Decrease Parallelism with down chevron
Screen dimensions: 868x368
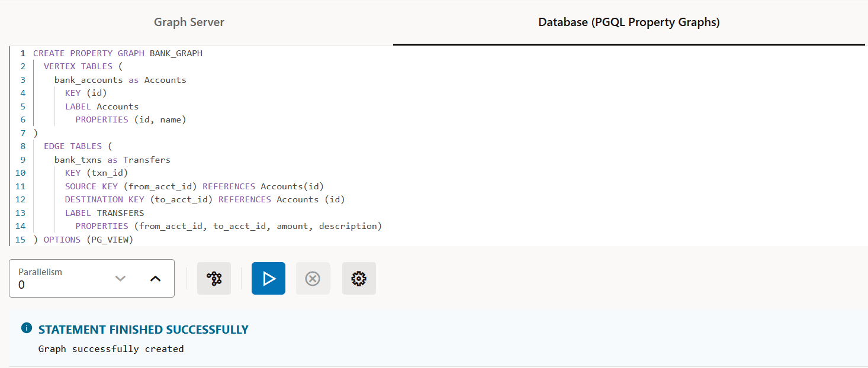pos(121,278)
